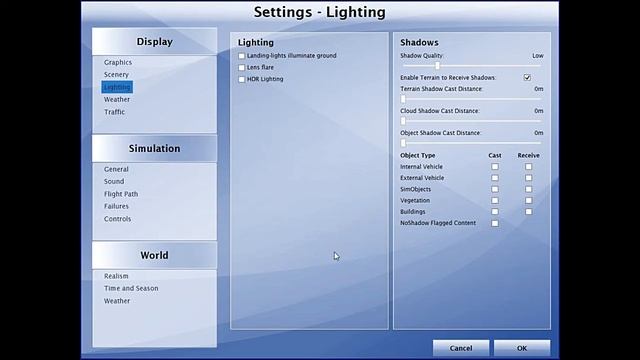
Task: Tick Cast checkbox for External Vehicle
Action: point(495,178)
